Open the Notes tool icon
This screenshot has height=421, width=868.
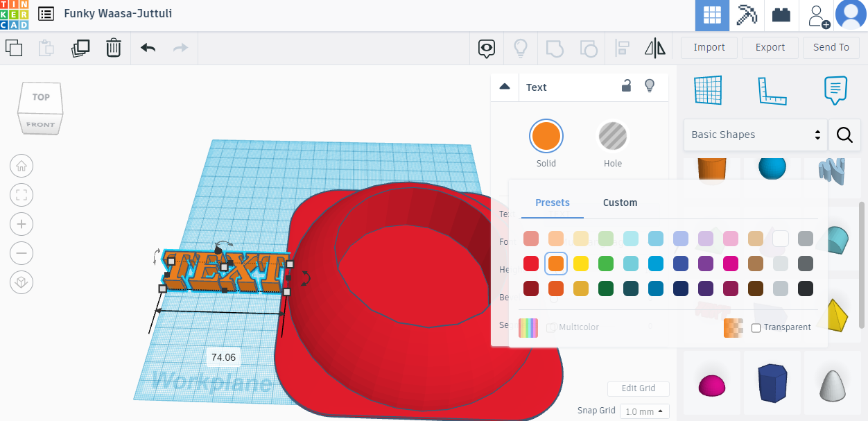click(x=836, y=90)
